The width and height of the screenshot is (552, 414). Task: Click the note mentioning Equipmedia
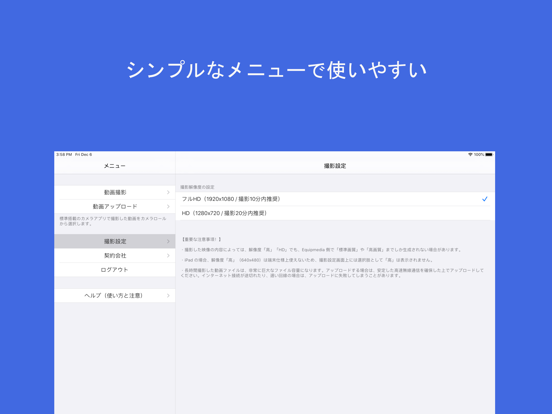[x=321, y=250]
